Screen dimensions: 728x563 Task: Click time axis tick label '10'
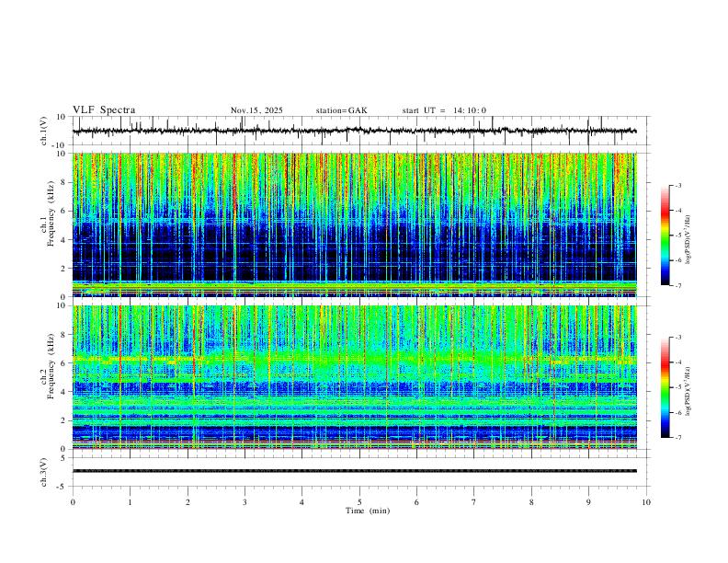point(646,502)
